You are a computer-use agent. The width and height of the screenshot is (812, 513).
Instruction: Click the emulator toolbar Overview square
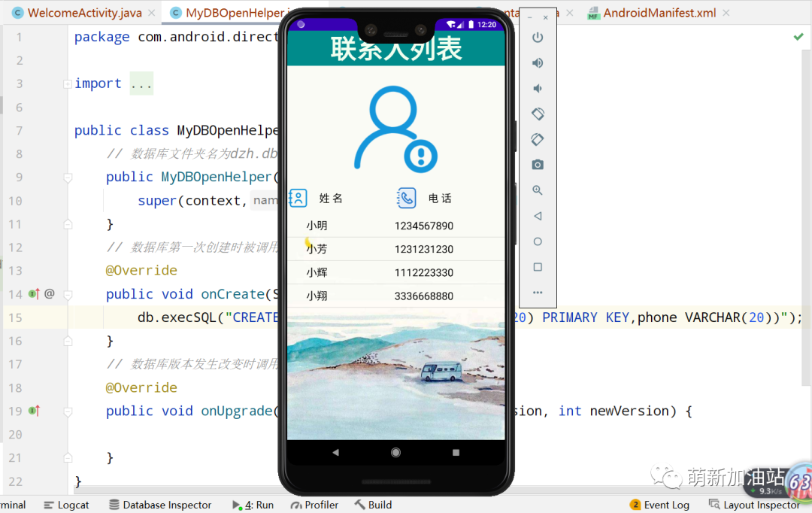point(538,267)
